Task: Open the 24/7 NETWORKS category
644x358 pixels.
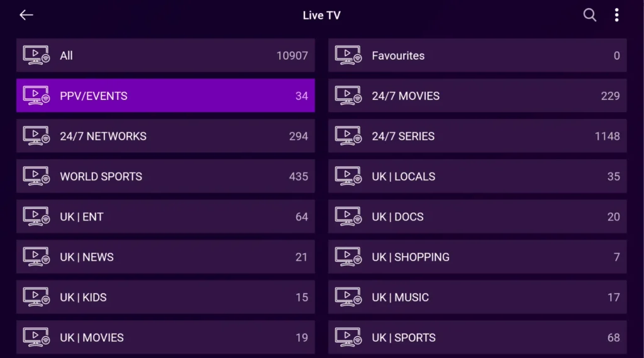Action: tap(165, 136)
